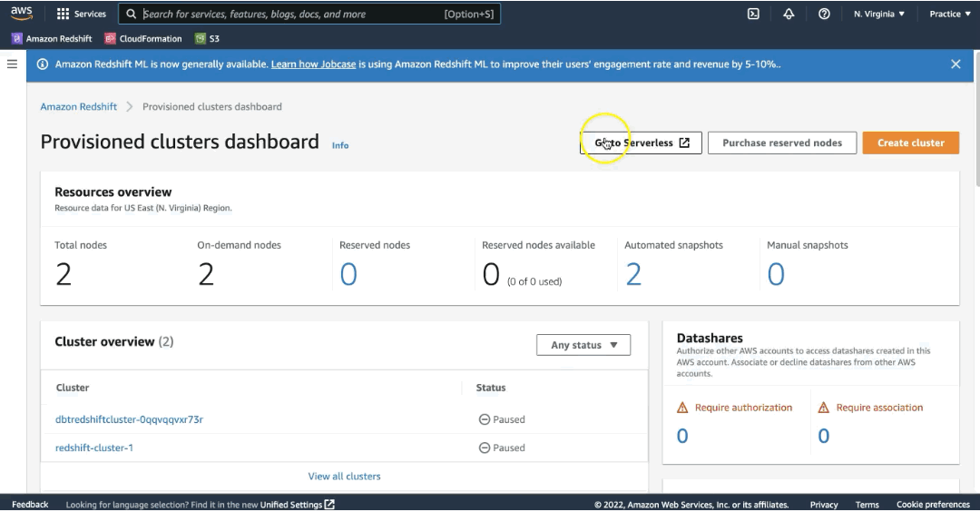Open the CloudShell terminal icon
The image size is (980, 512).
tap(753, 14)
